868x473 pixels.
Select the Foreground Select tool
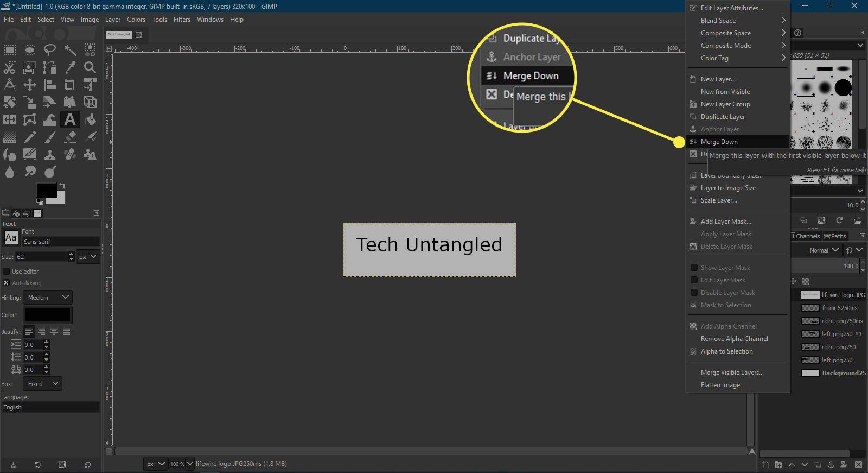point(30,67)
